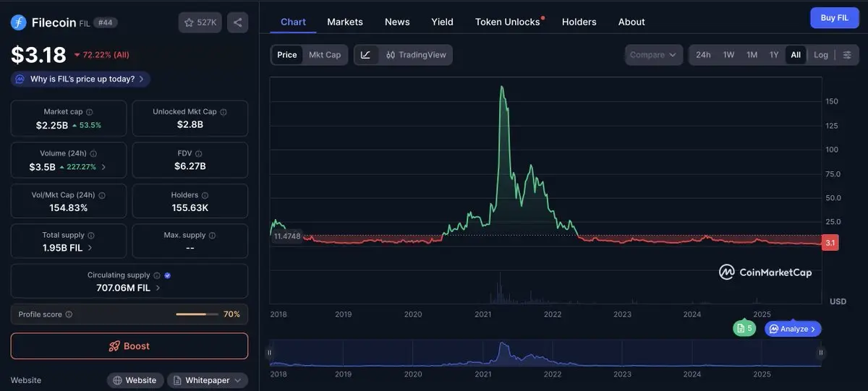Click the $3.18 price text
The height and width of the screenshot is (391, 868).
38,55
